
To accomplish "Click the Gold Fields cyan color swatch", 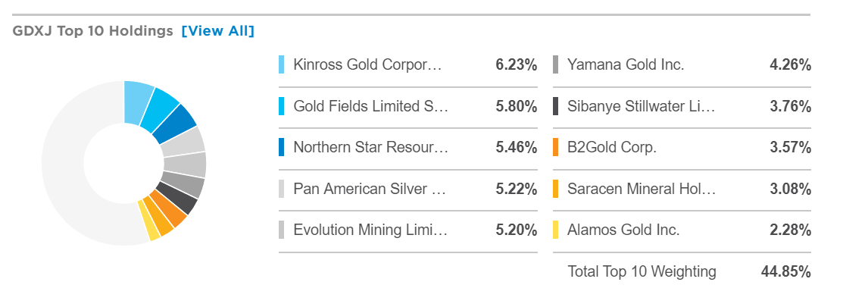I will (x=282, y=106).
